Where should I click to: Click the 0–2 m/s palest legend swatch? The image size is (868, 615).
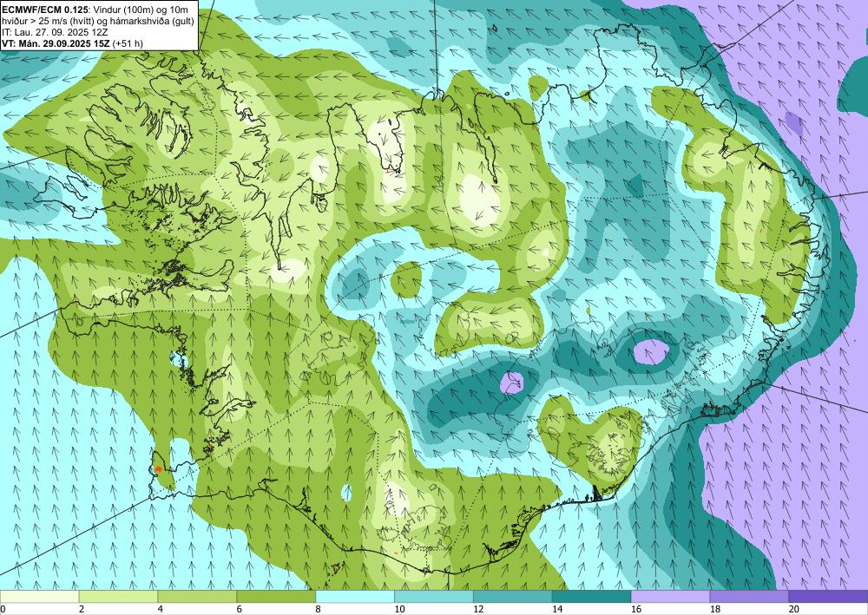click(39, 597)
